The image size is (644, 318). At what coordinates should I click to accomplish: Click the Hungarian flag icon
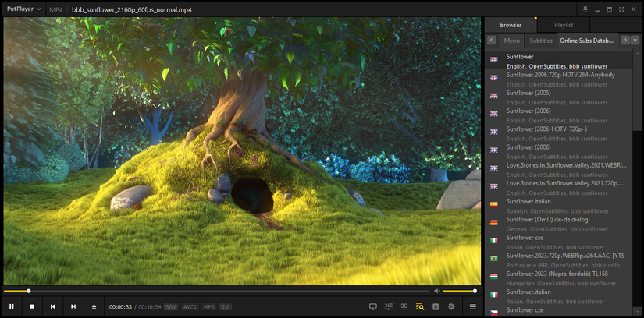[493, 277]
